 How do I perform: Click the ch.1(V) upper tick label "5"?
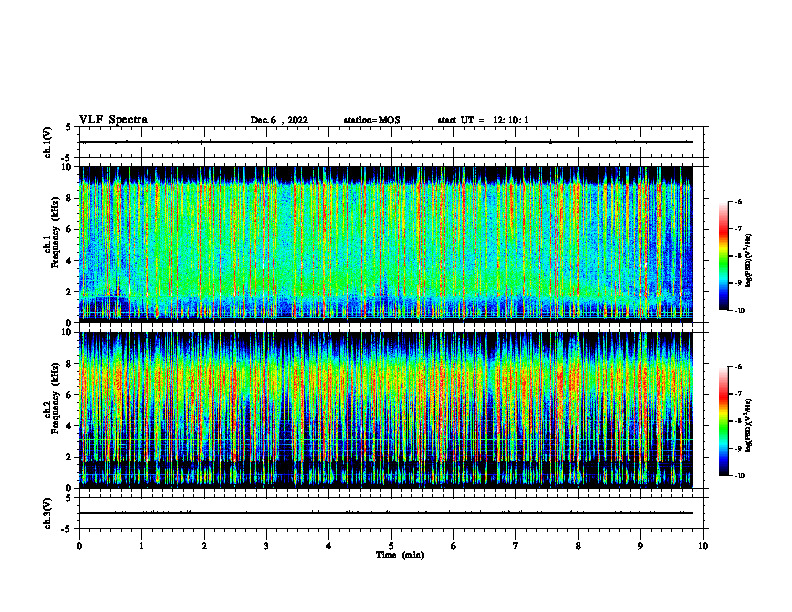(69, 127)
